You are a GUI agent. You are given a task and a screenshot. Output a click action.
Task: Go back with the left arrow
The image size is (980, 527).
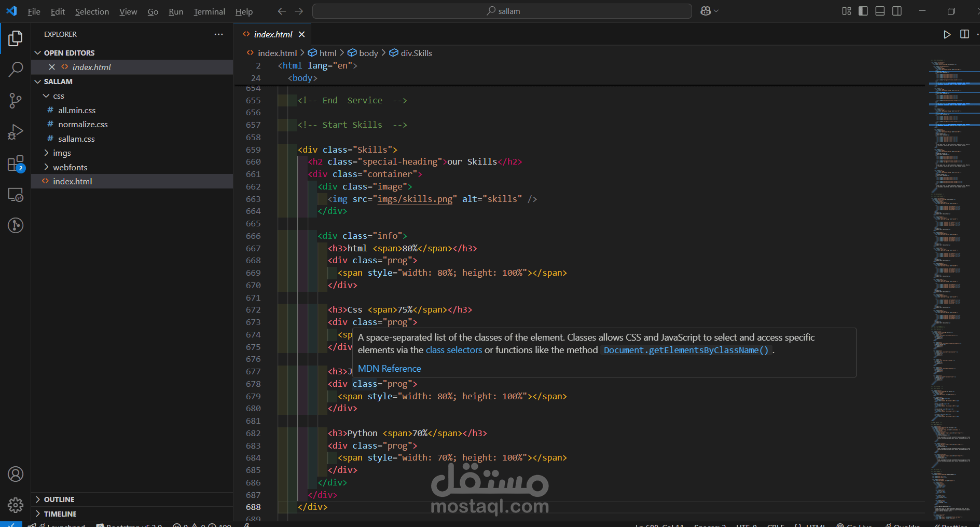point(282,11)
